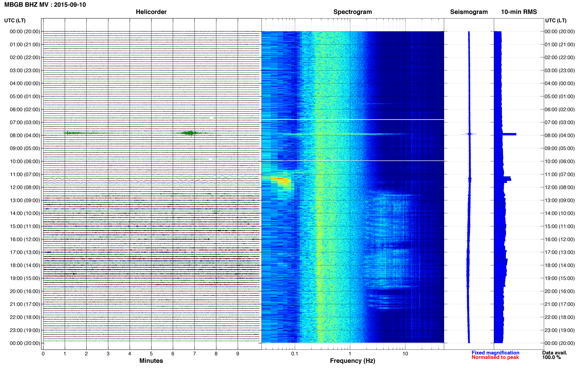The height and width of the screenshot is (368, 588).
Task: Click the red 'Normalised to peak' legend text
Action: pos(495,357)
